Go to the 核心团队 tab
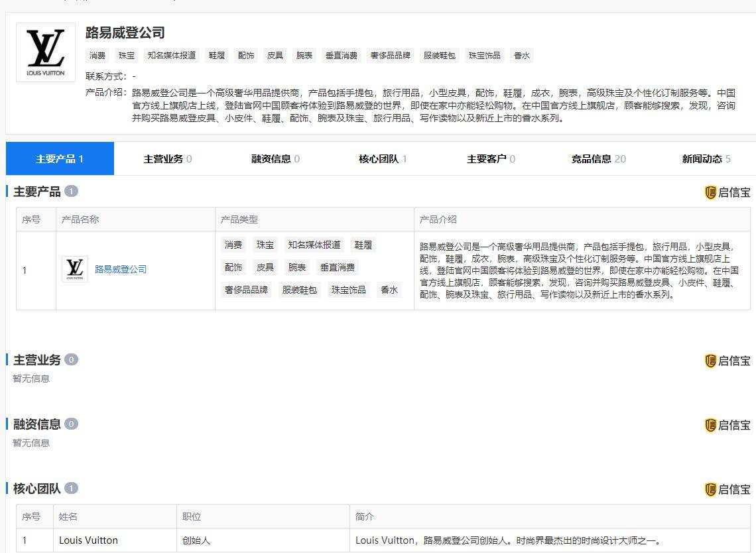 [x=383, y=159]
